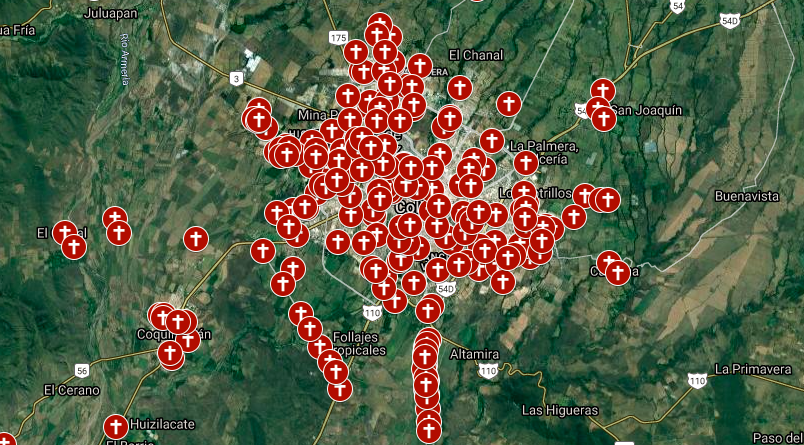Click the highway 175 route shield
Screen dimensions: 804x445
338,37
